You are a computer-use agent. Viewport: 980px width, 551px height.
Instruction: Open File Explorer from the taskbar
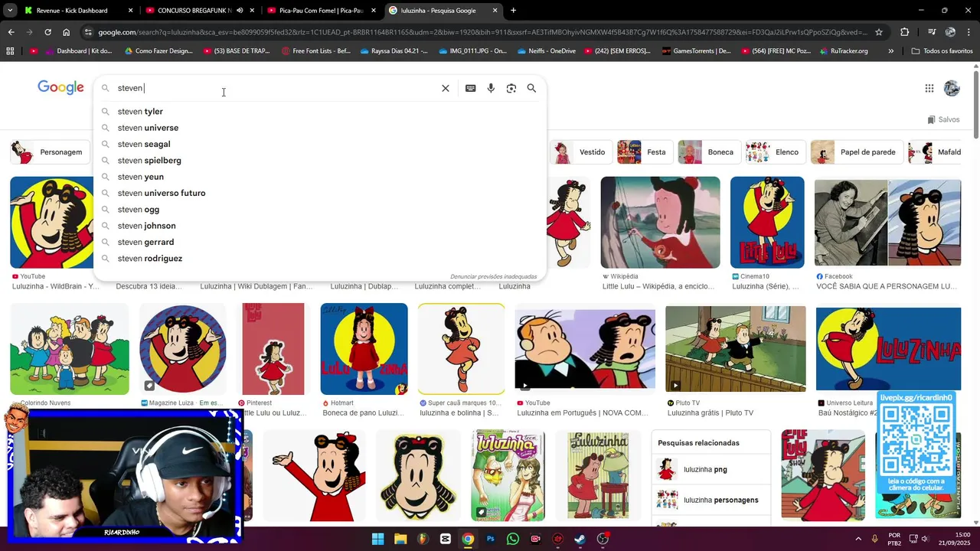tap(400, 539)
